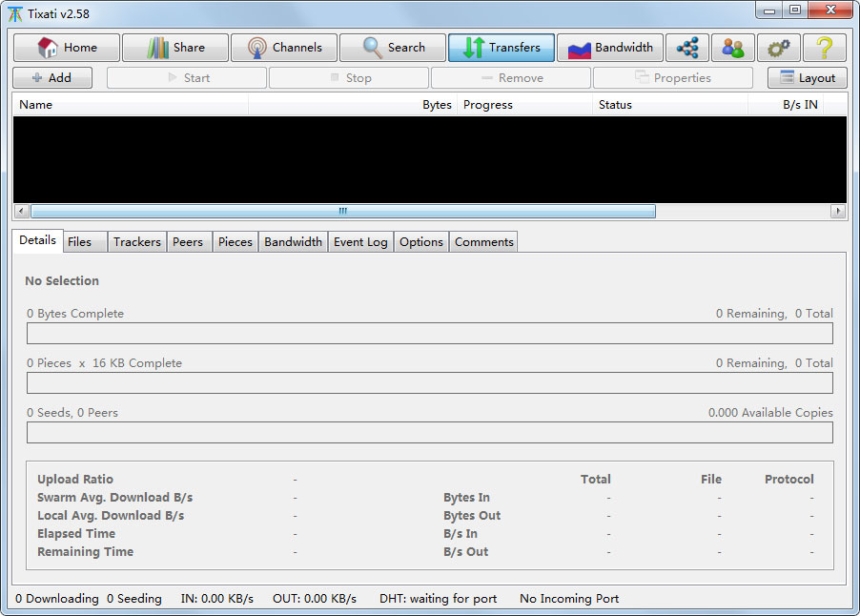Click the horizontal scrollbar left arrow
Screen dimensions: 860x616
(22, 211)
